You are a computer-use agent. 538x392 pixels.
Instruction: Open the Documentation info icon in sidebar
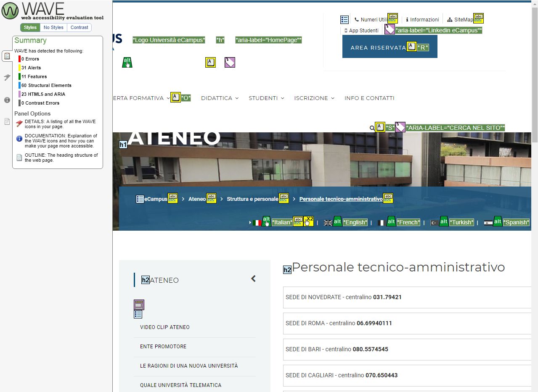7,100
